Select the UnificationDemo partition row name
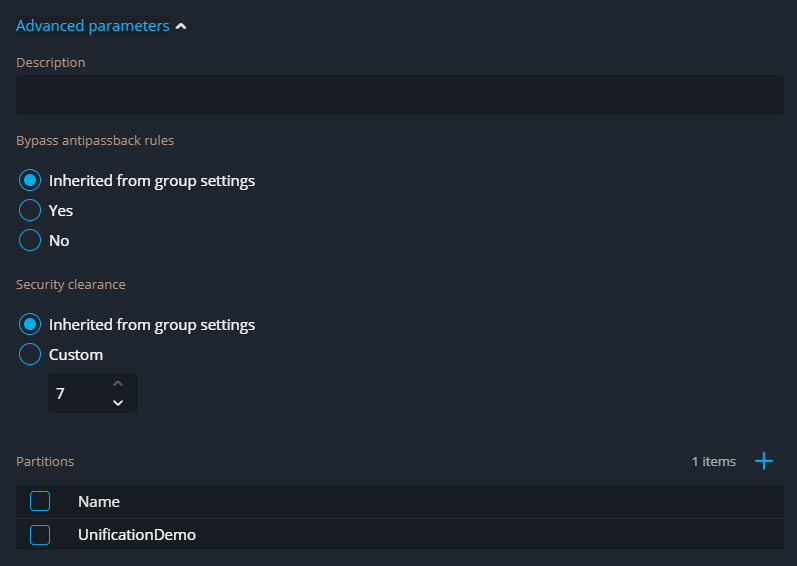797x566 pixels. (x=137, y=535)
